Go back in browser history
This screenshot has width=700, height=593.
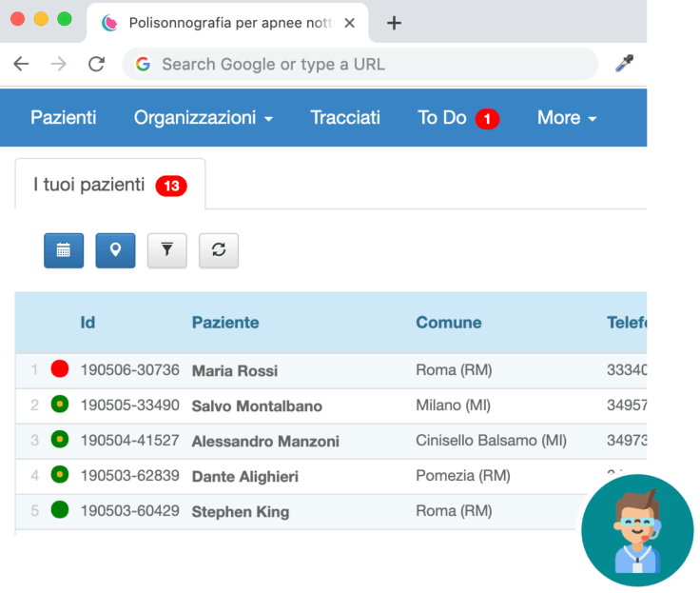21,65
